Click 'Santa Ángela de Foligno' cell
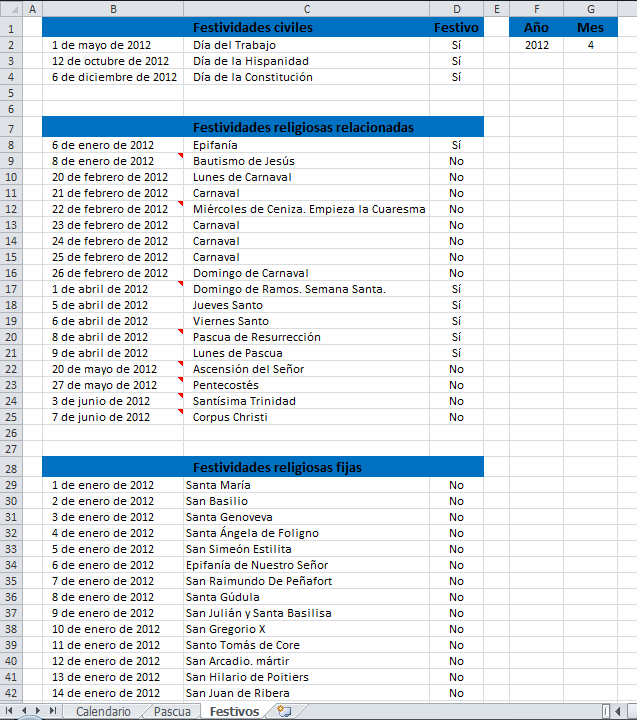 pos(307,534)
